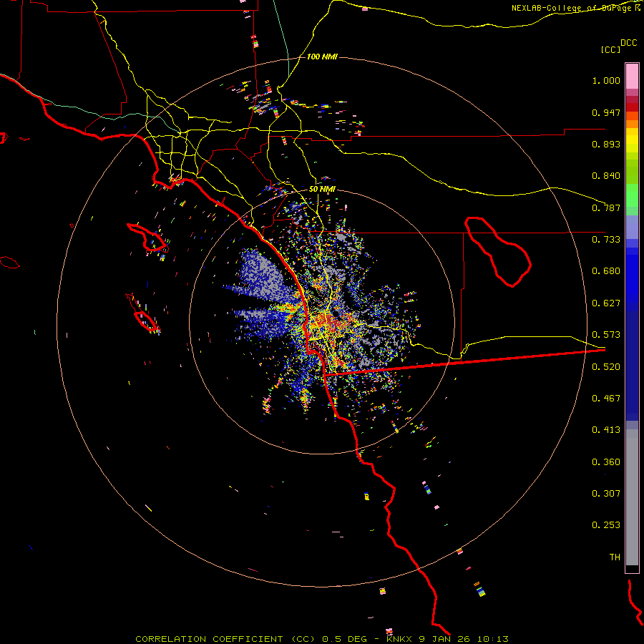Viewport: 644px width, 644px height.
Task: Click the Correlation Coefficient KNKX caption at bottom
Action: tap(322, 639)
